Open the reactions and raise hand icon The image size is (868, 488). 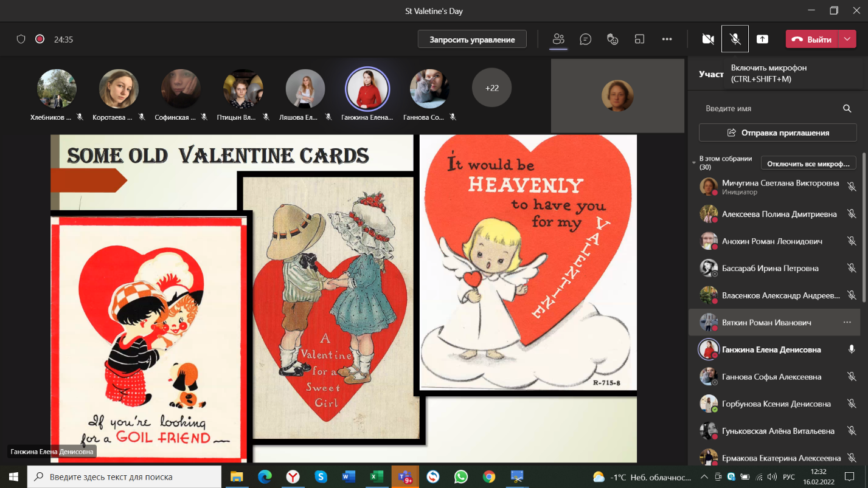pos(613,40)
